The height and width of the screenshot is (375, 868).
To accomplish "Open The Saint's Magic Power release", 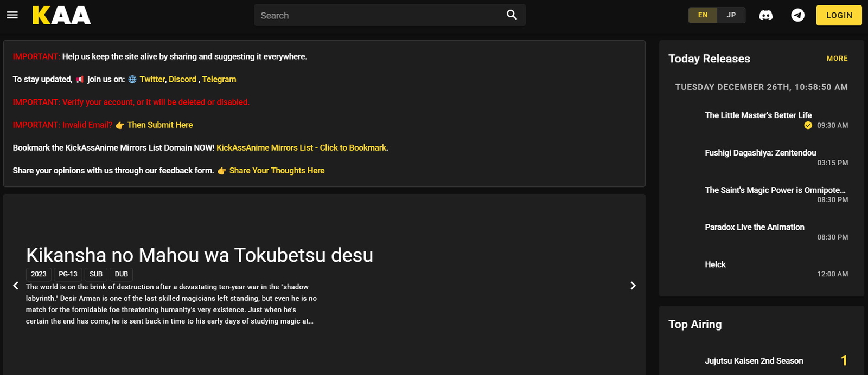I will pyautogui.click(x=775, y=190).
